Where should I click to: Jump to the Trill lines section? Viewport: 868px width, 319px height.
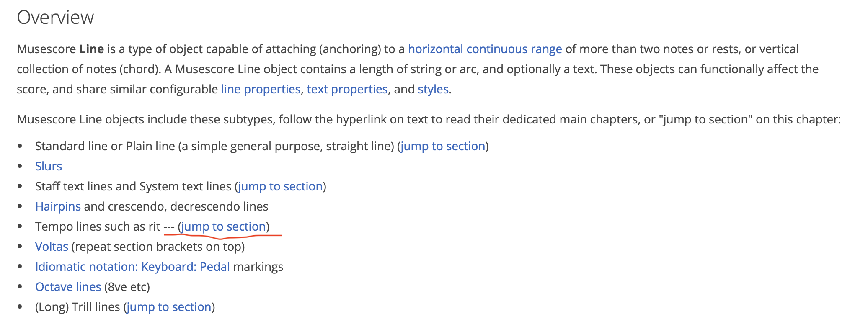(x=169, y=307)
